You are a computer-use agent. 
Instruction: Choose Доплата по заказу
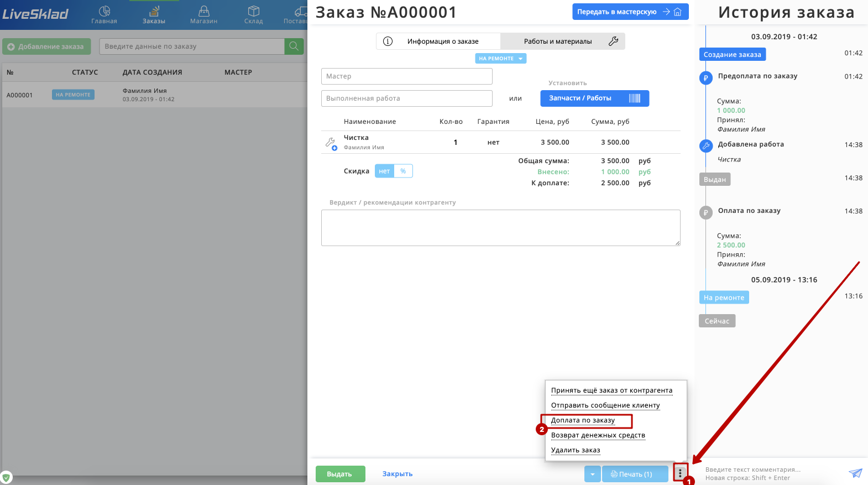point(583,420)
